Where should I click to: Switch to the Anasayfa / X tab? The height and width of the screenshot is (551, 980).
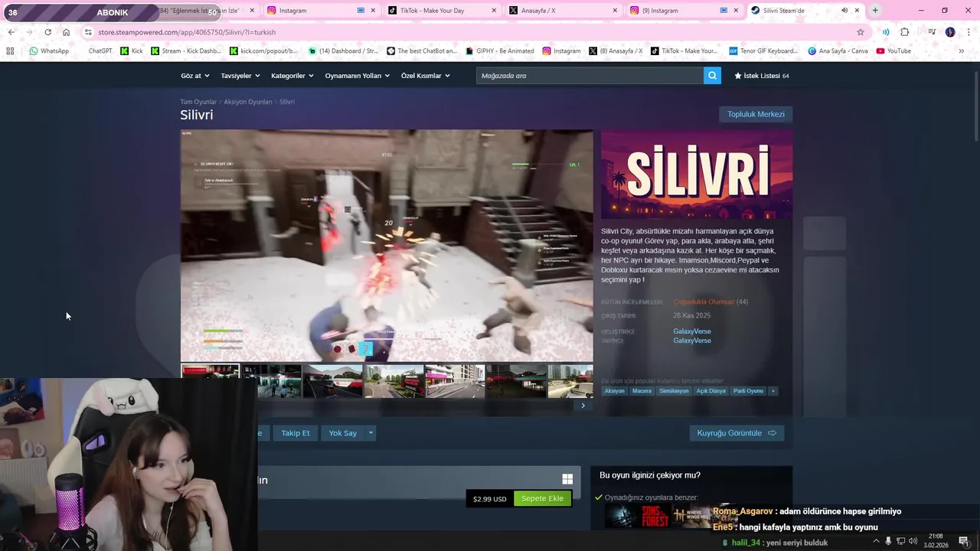pos(563,11)
